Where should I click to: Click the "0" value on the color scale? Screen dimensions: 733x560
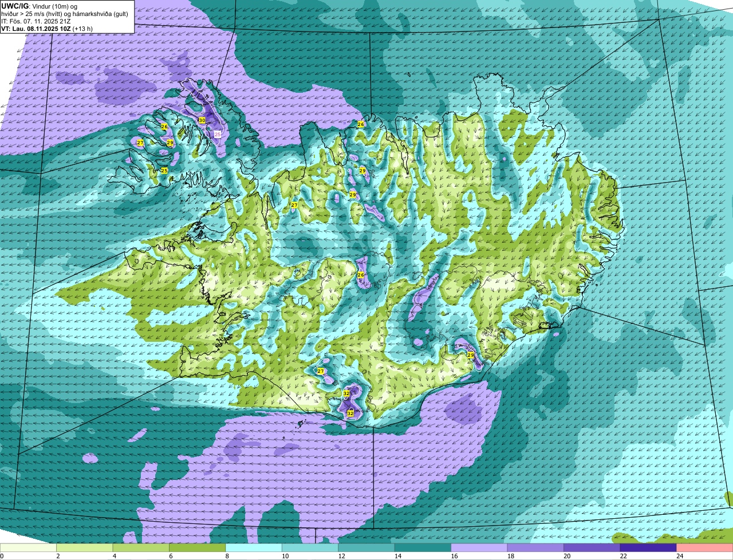click(2, 556)
